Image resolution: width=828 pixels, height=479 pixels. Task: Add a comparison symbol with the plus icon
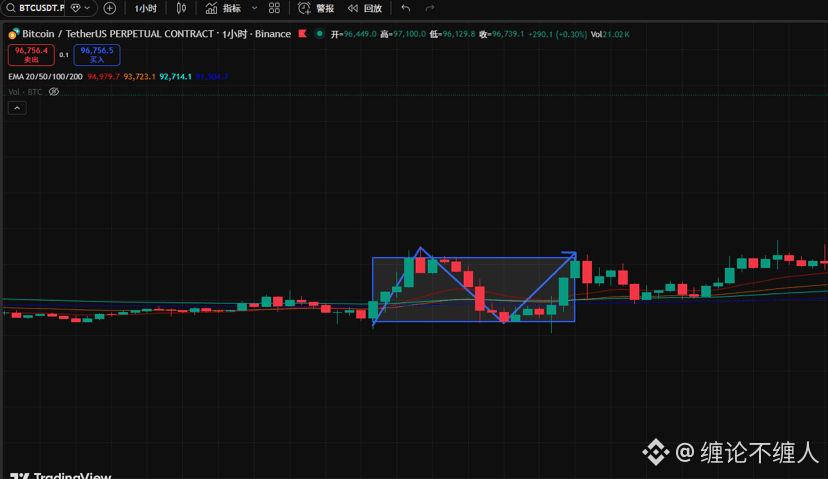point(110,8)
